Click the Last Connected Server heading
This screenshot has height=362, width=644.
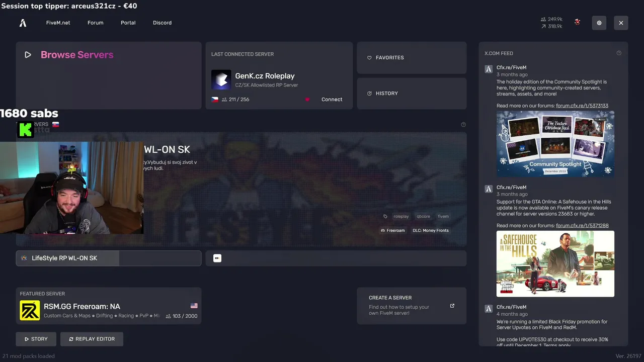(x=243, y=54)
